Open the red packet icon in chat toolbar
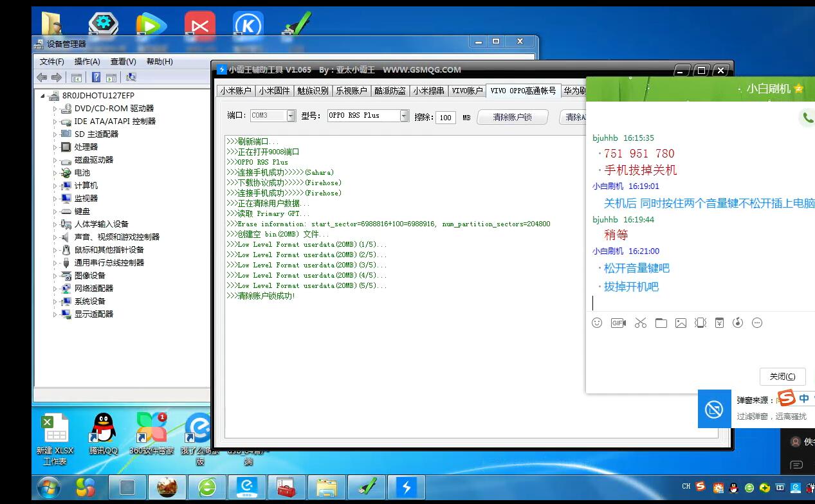Viewport: 815px width, 504px height. pyautogui.click(x=719, y=323)
